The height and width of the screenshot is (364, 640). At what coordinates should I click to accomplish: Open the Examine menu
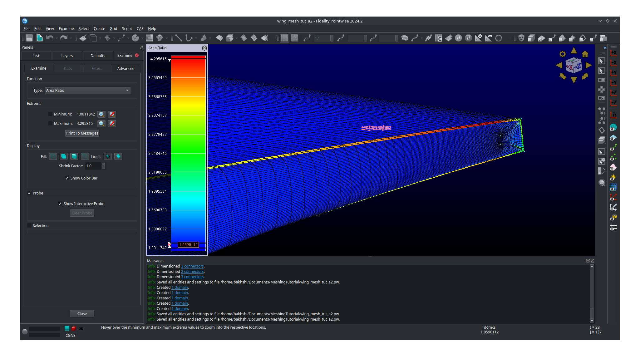point(66,28)
